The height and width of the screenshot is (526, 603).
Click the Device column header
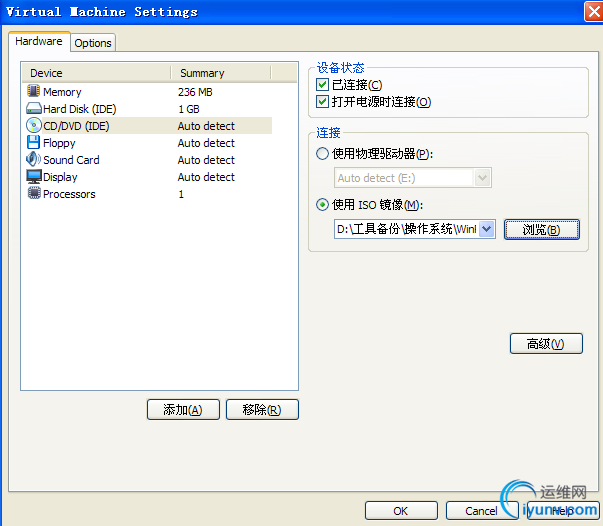click(97, 73)
